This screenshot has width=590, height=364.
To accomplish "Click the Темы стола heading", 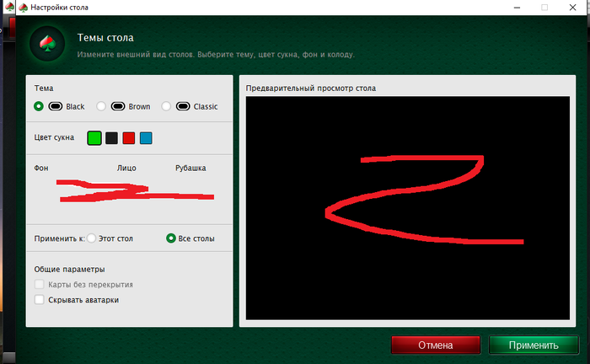I will (x=105, y=38).
